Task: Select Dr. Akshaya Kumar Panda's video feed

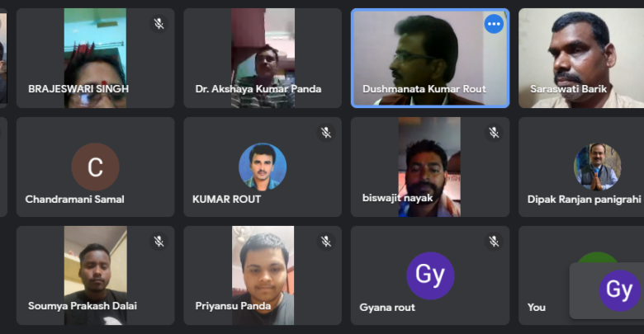Action: click(263, 59)
